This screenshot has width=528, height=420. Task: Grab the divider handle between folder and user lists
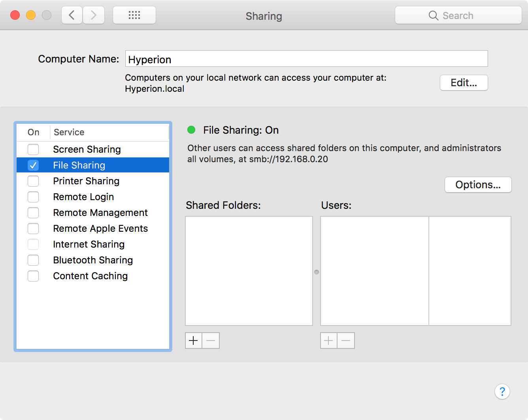[317, 272]
